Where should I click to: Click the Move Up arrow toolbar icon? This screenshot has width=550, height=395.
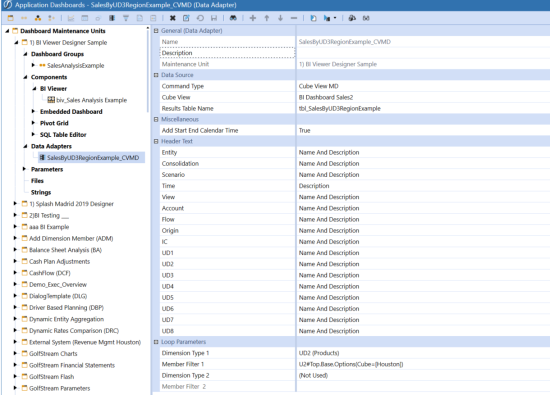pyautogui.click(x=267, y=18)
